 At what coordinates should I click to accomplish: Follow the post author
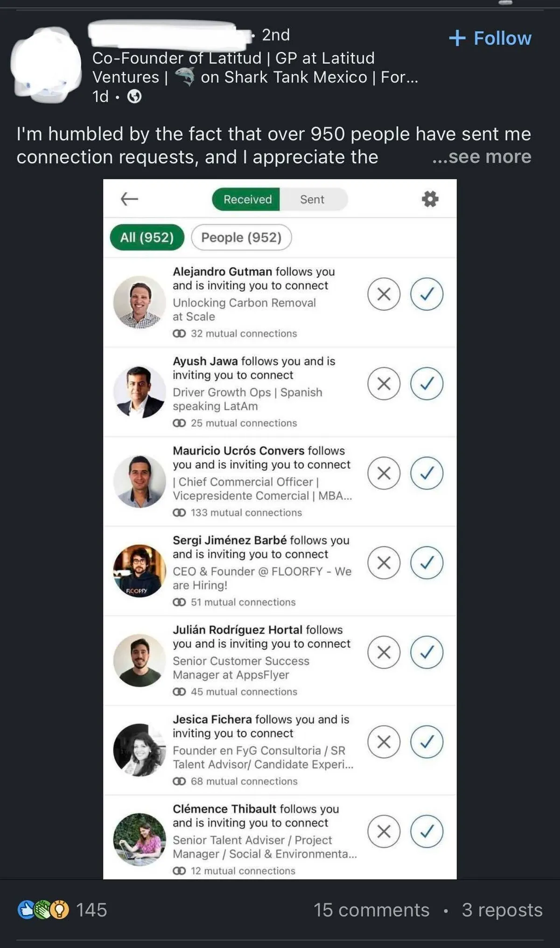[x=490, y=38]
